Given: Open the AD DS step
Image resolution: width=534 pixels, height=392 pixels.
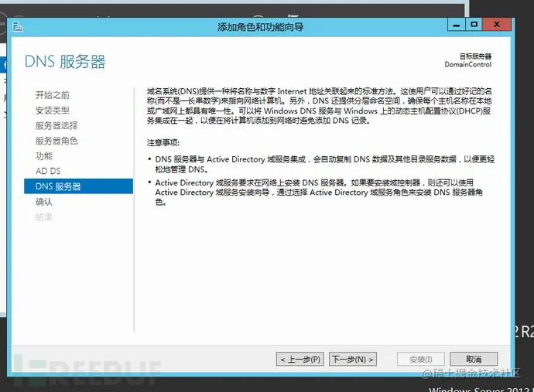Looking at the screenshot, I should click(x=48, y=171).
